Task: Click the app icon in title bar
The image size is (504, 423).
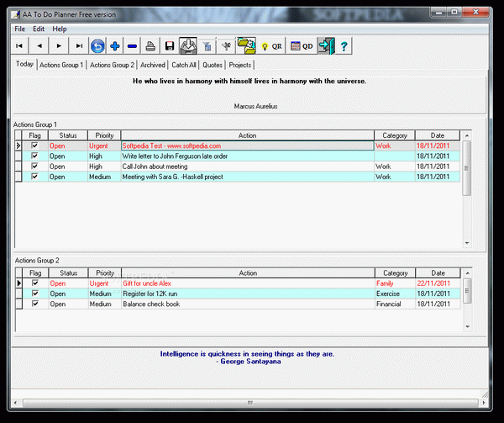Action: (15, 14)
